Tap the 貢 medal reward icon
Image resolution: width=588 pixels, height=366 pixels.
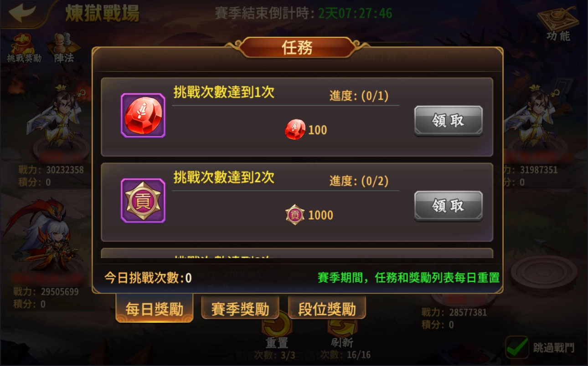point(143,201)
